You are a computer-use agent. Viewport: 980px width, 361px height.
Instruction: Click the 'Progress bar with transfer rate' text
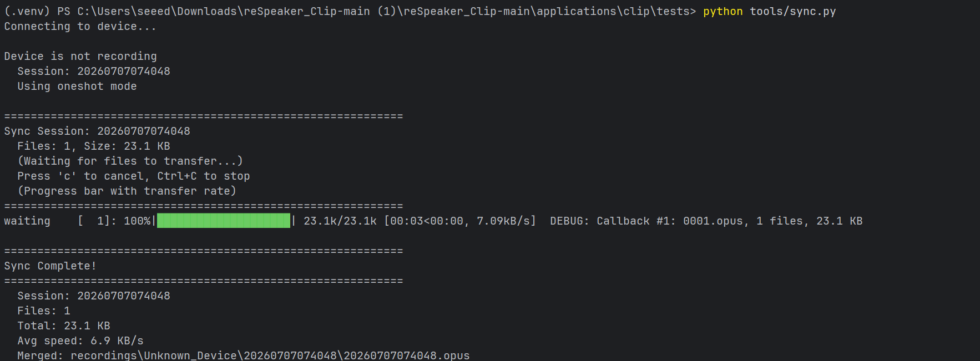pos(127,191)
